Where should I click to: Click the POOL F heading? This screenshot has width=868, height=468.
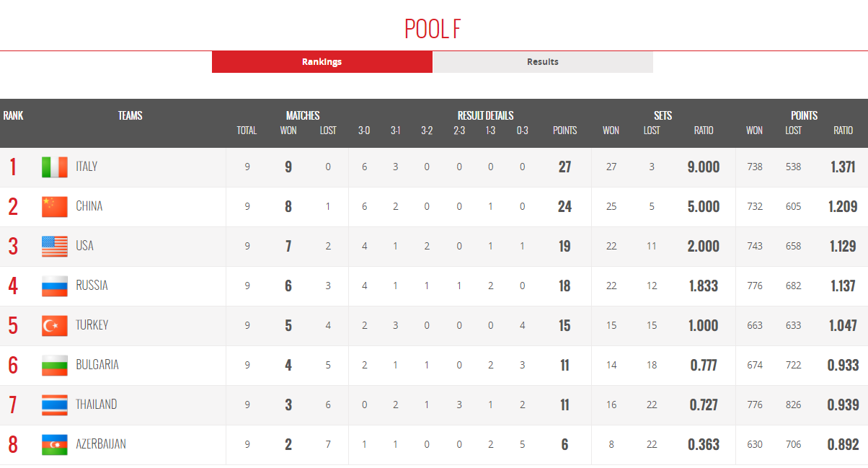(433, 29)
